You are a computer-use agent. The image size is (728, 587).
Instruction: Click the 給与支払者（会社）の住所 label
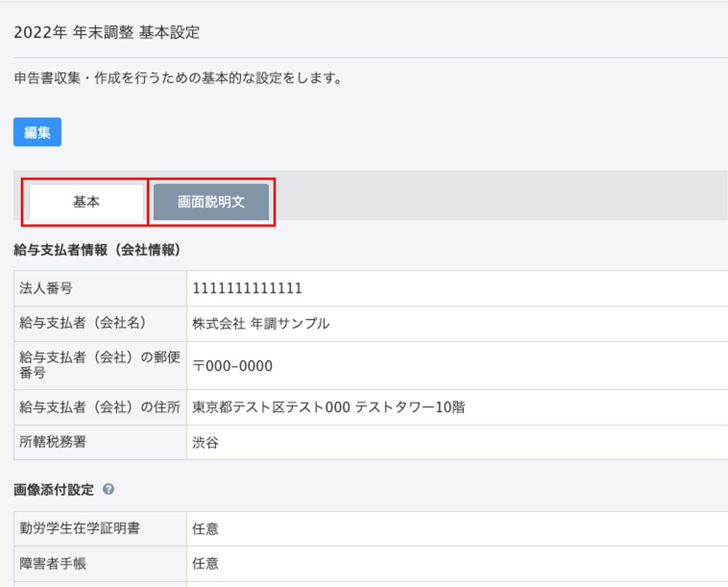click(100, 407)
